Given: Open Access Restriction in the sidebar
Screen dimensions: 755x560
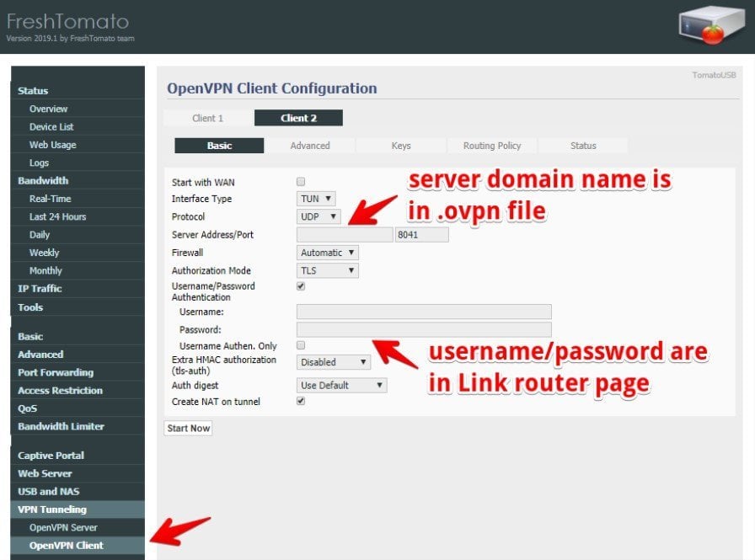Looking at the screenshot, I should pos(78,390).
